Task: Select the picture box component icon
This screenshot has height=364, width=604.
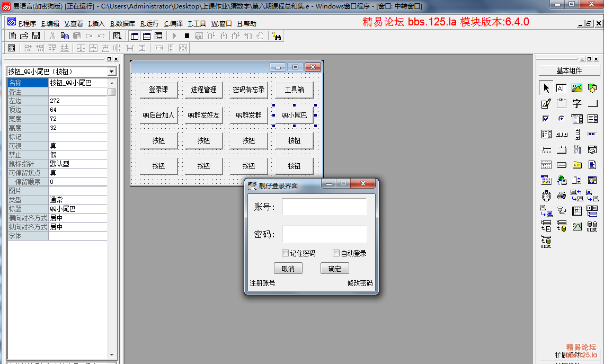Action: point(577,88)
